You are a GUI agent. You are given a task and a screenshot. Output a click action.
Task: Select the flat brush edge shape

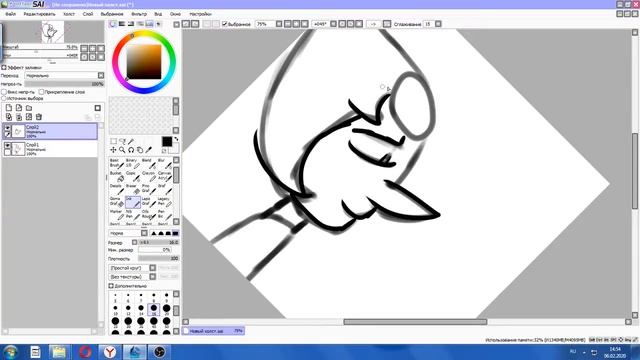click(x=175, y=233)
